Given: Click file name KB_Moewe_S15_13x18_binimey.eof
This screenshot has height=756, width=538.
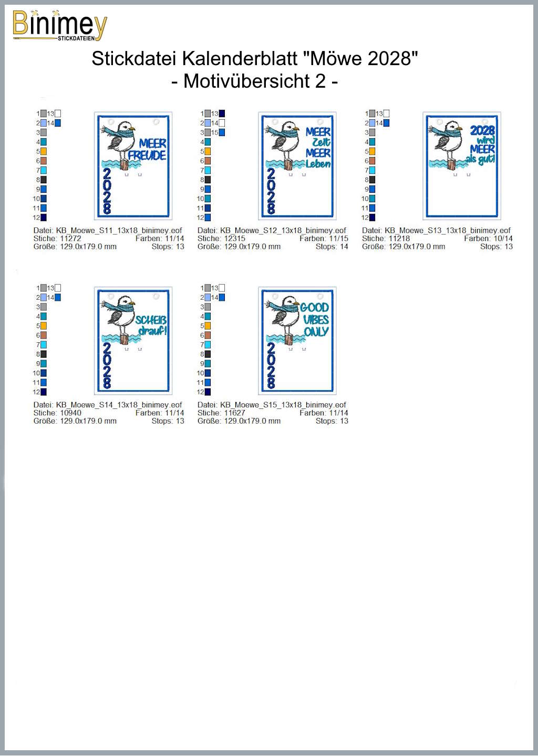Looking at the screenshot, I should click(x=283, y=405).
